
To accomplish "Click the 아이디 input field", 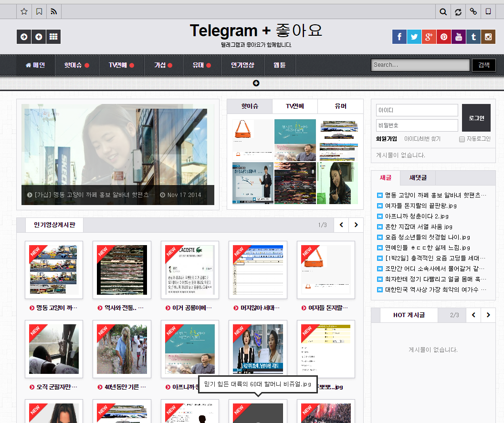I will [417, 110].
